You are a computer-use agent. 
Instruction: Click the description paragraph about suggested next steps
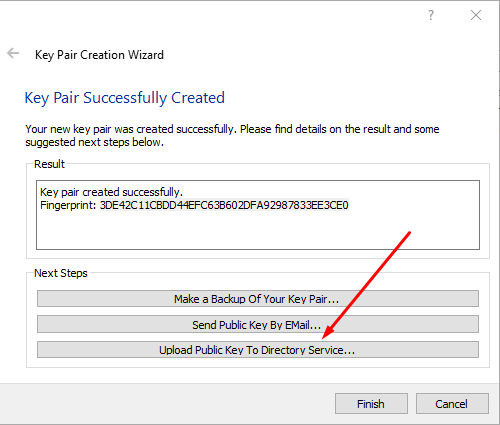coord(232,136)
